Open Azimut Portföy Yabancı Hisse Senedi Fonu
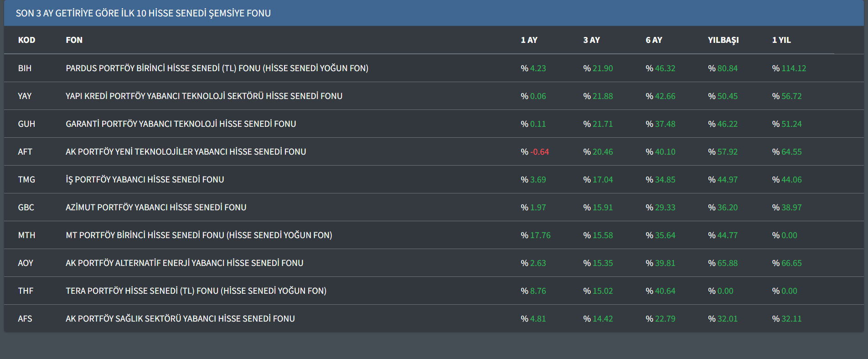The image size is (868, 359). click(156, 208)
